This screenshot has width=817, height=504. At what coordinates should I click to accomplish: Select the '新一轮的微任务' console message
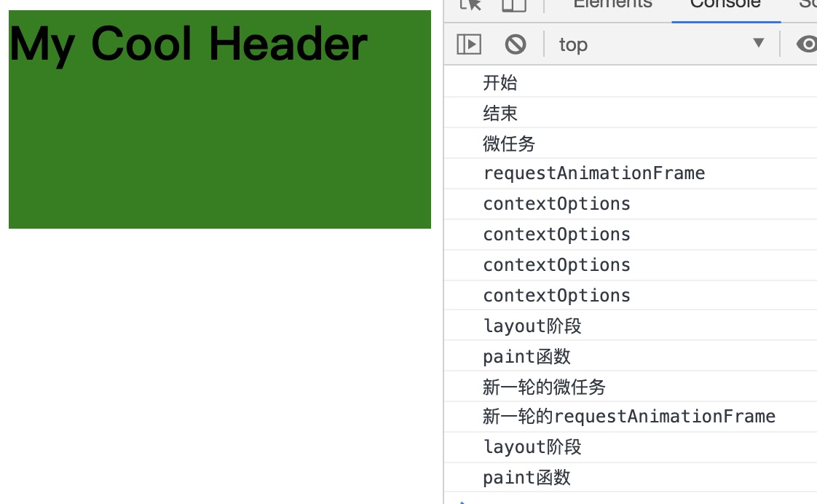coord(544,387)
